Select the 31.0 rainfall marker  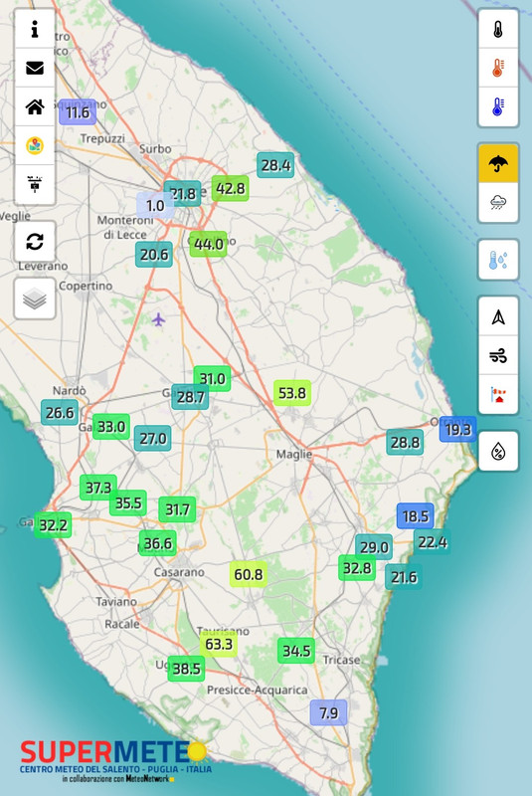point(212,379)
